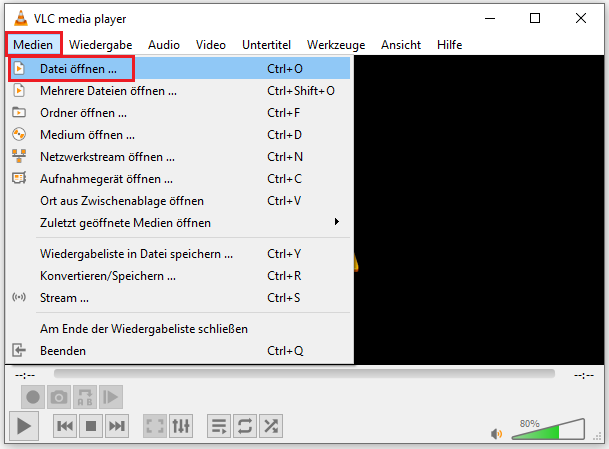This screenshot has height=449, width=609.
Task: Click the Ctrl+O shortcut text
Action: point(285,69)
